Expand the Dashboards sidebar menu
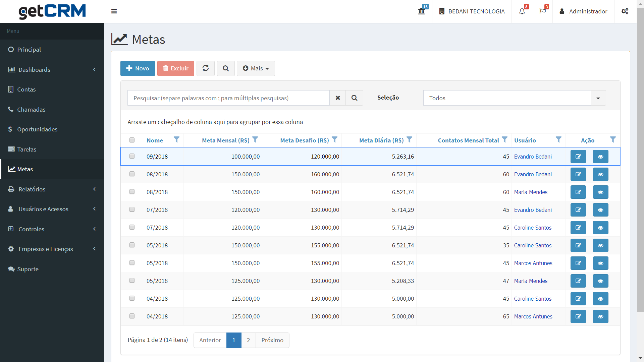 (52, 69)
